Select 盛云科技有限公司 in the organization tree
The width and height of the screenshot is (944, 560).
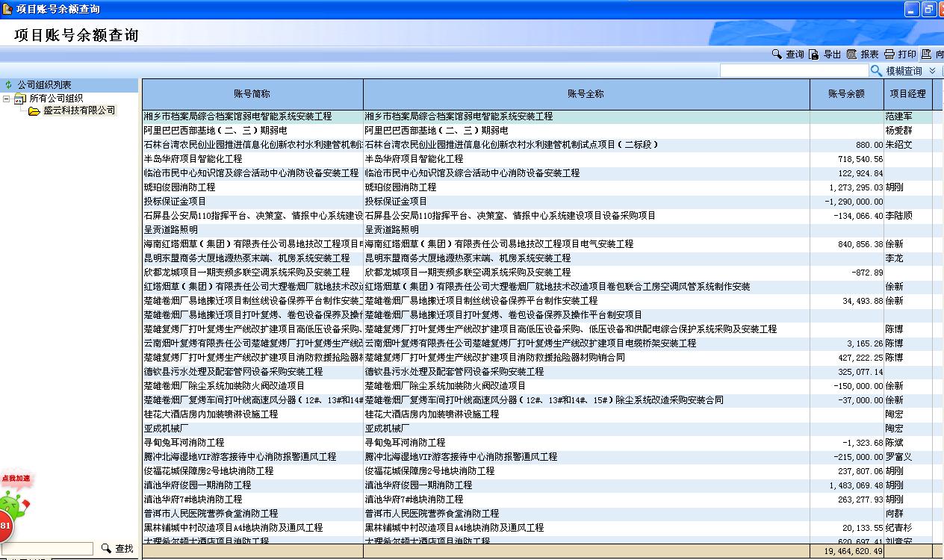pos(78,111)
